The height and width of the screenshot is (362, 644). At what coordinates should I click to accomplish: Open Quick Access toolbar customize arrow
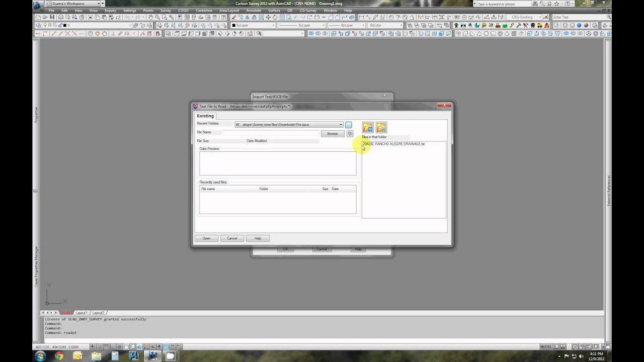click(x=104, y=4)
